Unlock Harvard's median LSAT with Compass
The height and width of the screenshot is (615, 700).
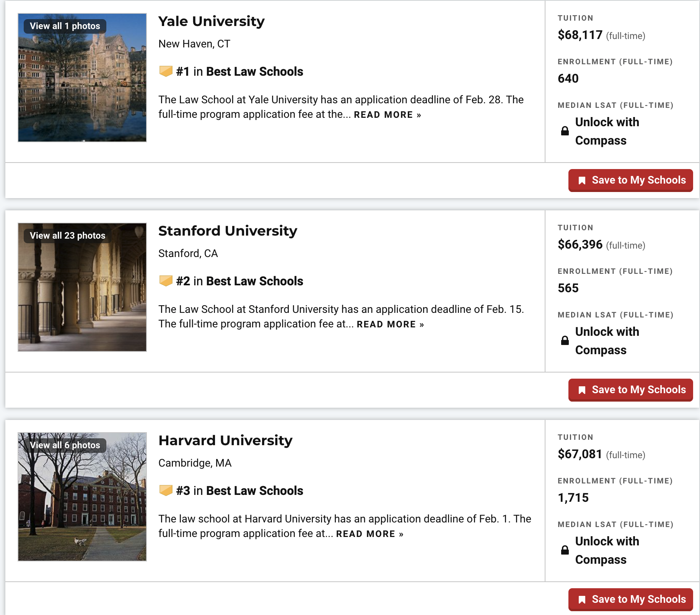[607, 550]
